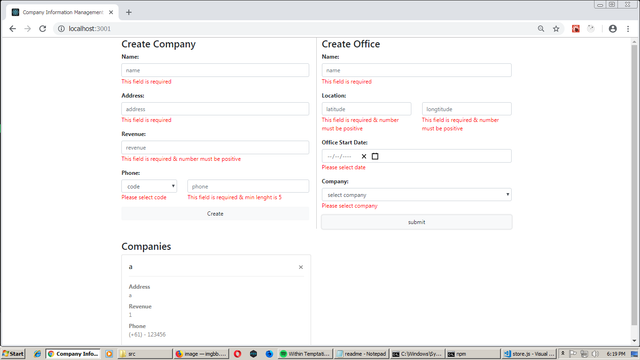Switch to the C:\Windows command prompt taskbar item
Image resolution: width=640 pixels, height=360 pixels.
pos(417,354)
